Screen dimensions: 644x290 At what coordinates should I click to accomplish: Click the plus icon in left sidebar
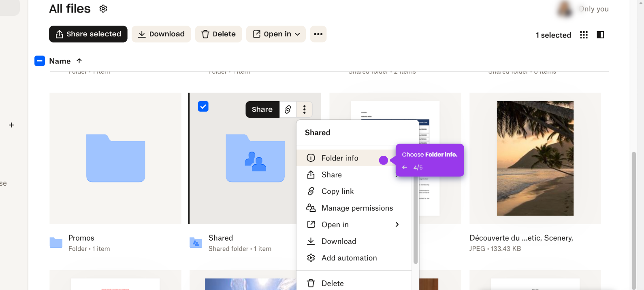(11, 125)
